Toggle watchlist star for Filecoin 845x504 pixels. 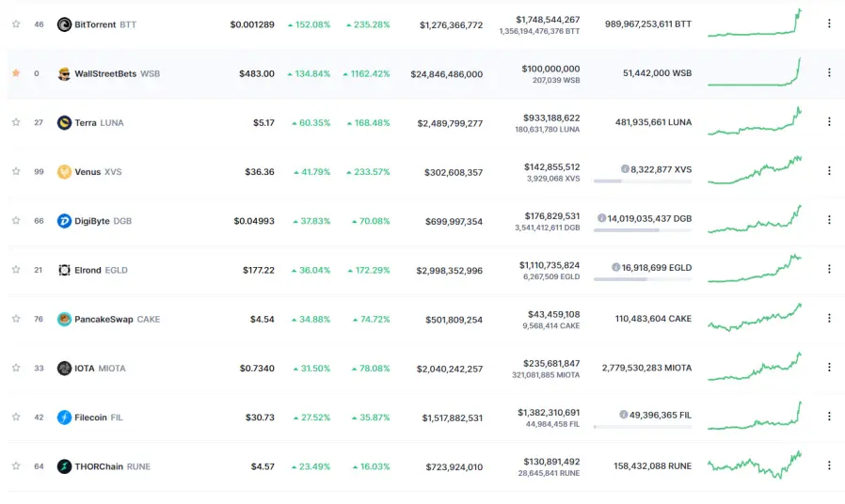click(x=16, y=417)
